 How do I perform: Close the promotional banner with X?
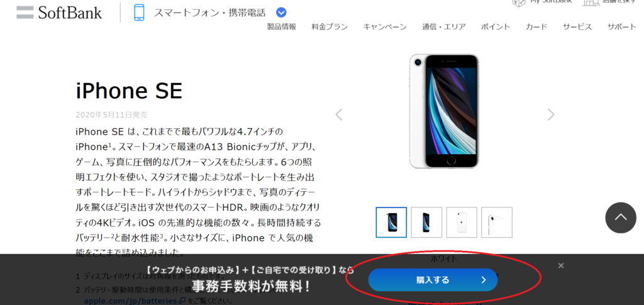tap(561, 265)
